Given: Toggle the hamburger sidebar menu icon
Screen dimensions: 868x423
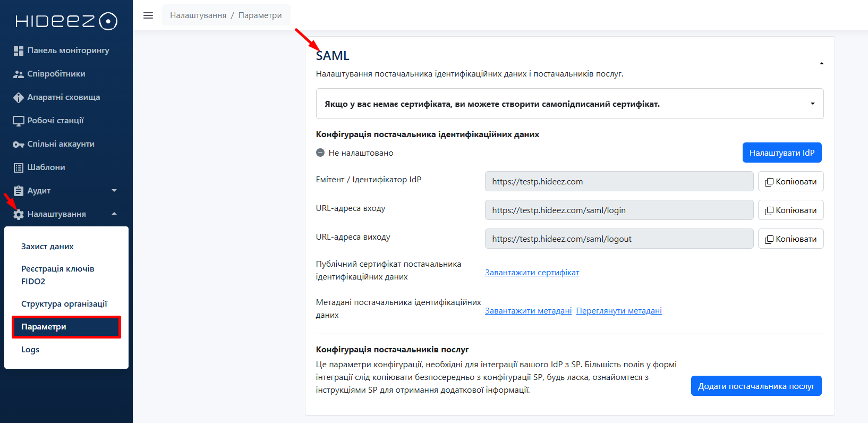Looking at the screenshot, I should click(x=148, y=15).
